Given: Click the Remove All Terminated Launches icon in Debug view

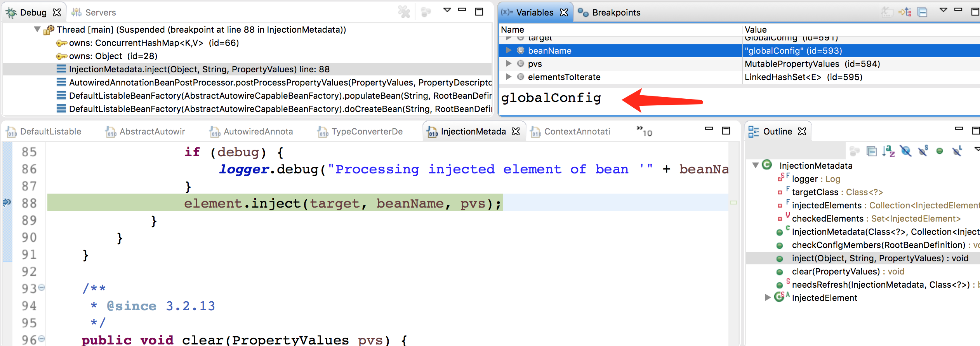Looking at the screenshot, I should [x=404, y=12].
